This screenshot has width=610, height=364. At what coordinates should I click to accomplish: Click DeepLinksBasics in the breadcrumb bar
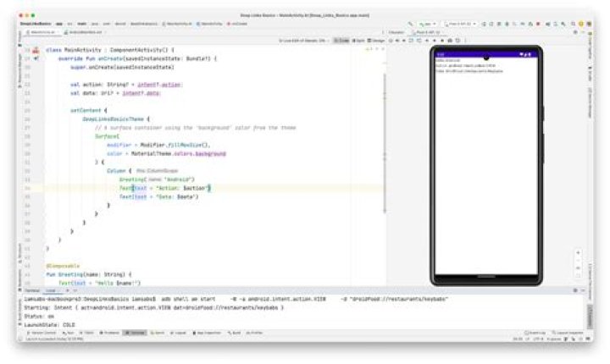point(36,24)
